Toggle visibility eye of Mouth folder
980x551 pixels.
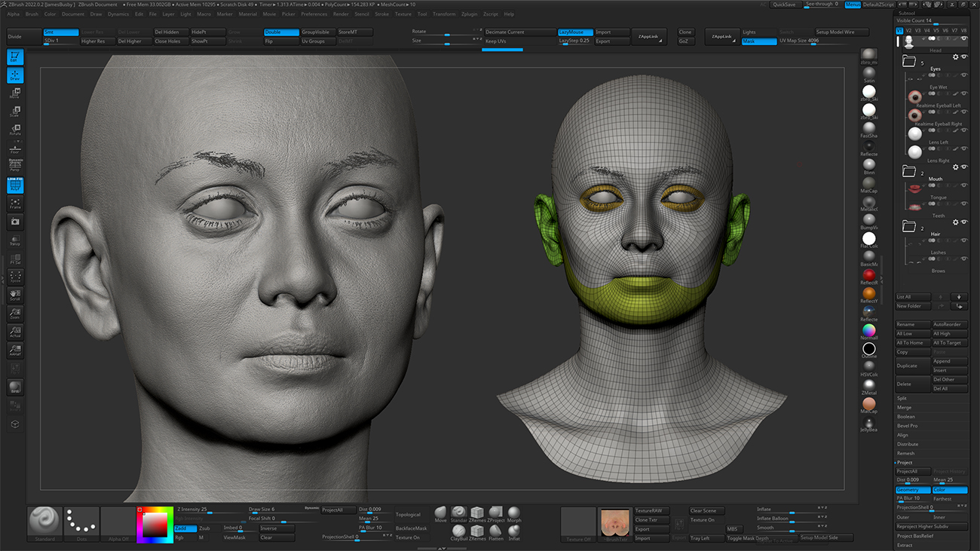point(964,167)
